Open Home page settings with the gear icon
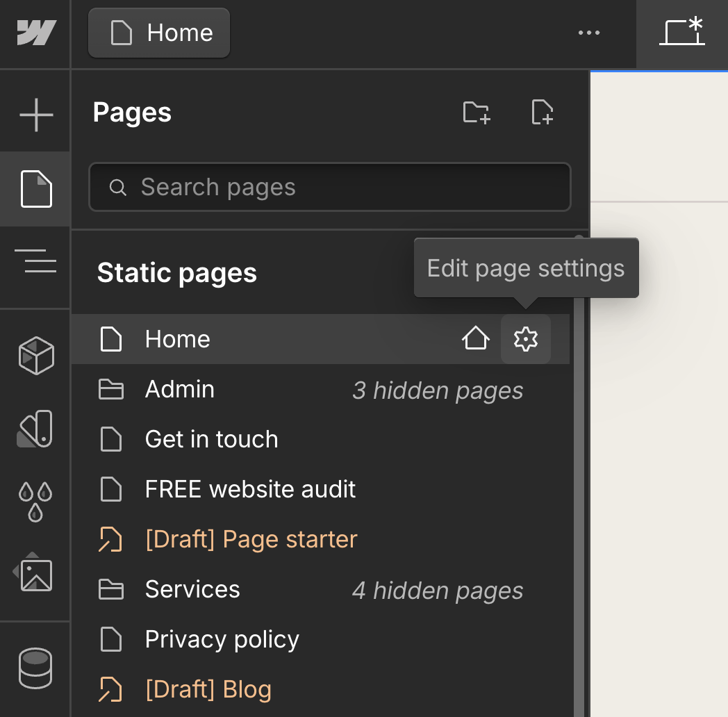The height and width of the screenshot is (717, 728). point(526,339)
